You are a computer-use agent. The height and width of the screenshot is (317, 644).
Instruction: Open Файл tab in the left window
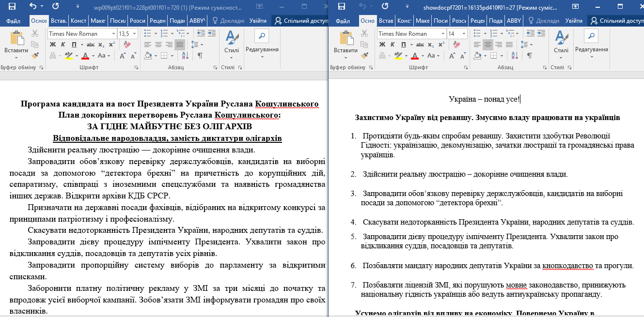tap(14, 21)
